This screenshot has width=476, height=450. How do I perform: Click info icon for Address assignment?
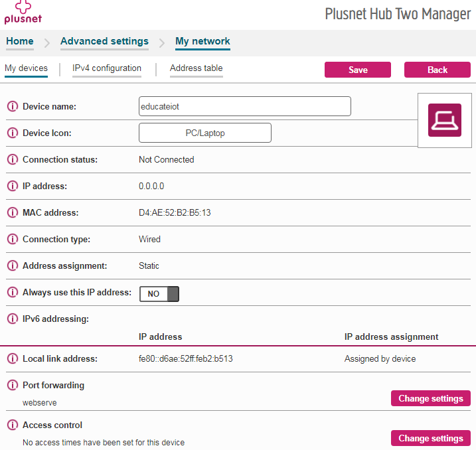click(12, 266)
